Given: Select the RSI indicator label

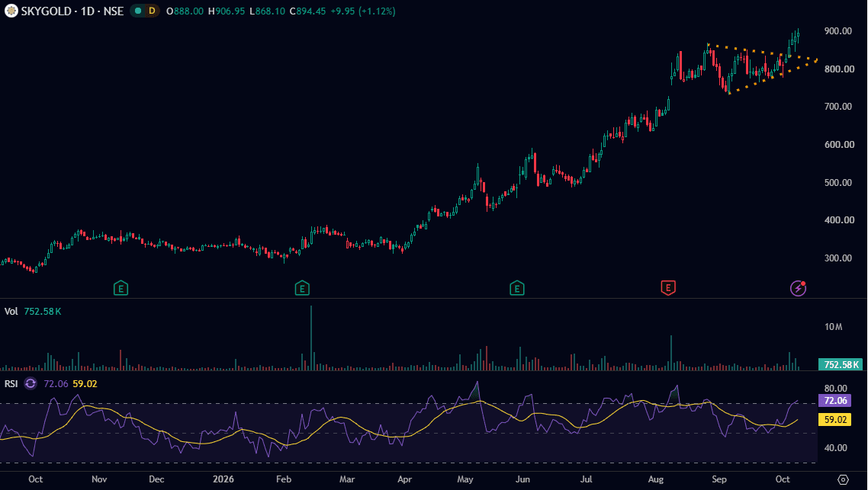Looking at the screenshot, I should pos(11,384).
